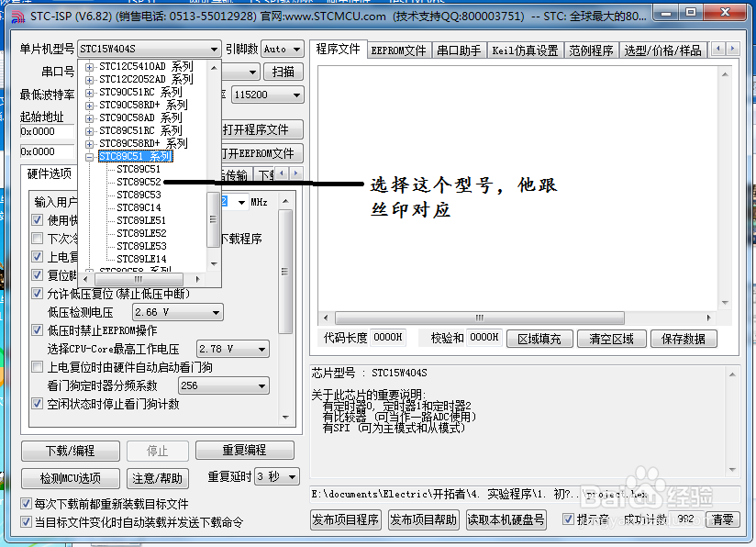Viewport: 756px width, 547px height.
Task: Click the first 0x0000 起始地址 field
Action: (x=47, y=131)
